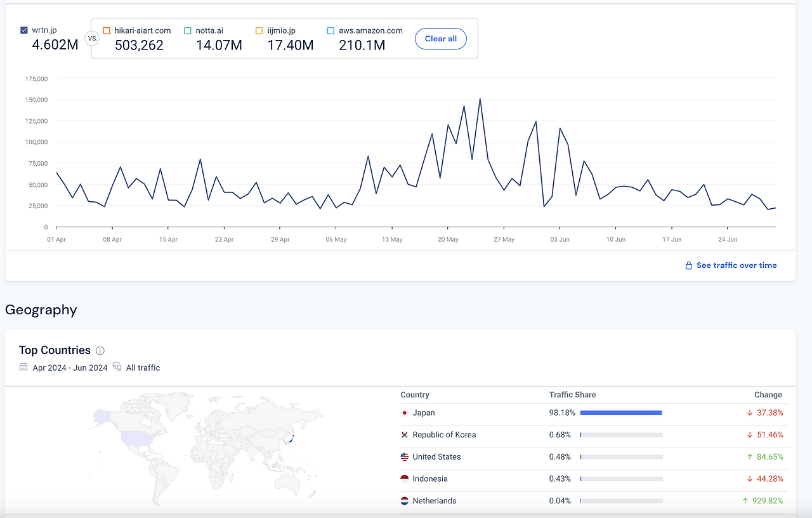Click the Republic of Korea flag icon

coord(405,435)
